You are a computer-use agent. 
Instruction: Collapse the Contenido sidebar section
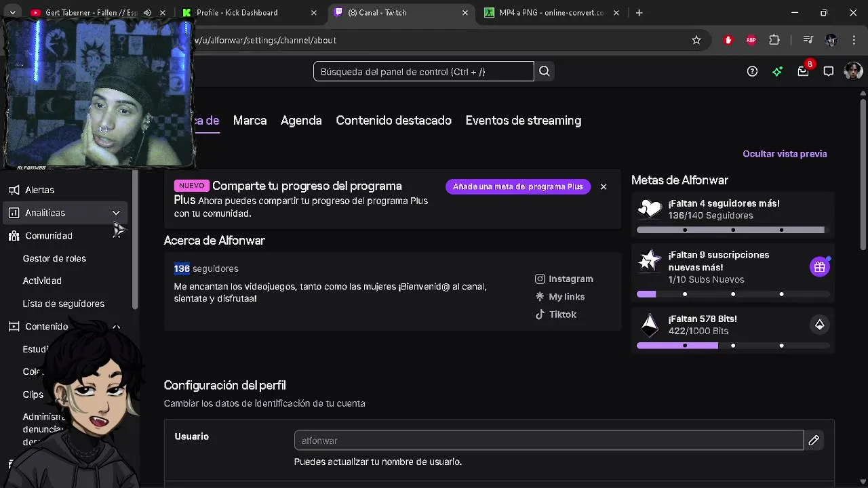(x=116, y=327)
